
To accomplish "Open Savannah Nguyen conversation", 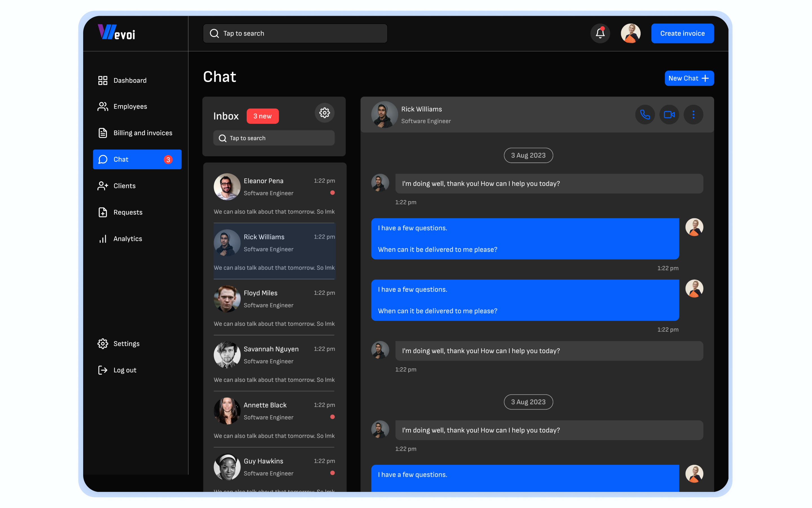I will (274, 363).
